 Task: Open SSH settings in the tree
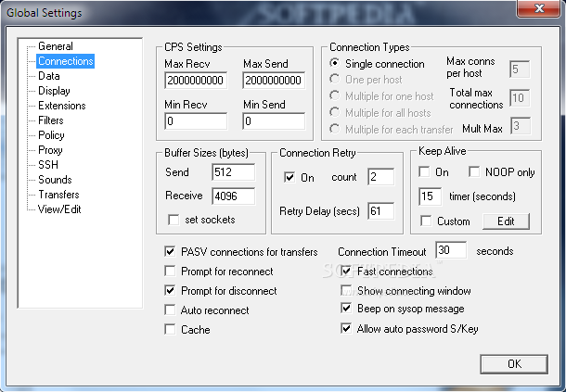48,165
